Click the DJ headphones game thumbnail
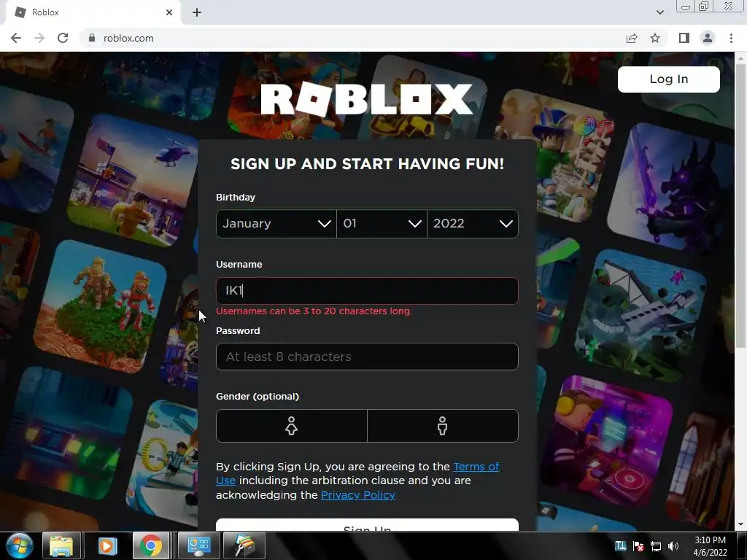Image resolution: width=747 pixels, height=560 pixels. [x=608, y=443]
